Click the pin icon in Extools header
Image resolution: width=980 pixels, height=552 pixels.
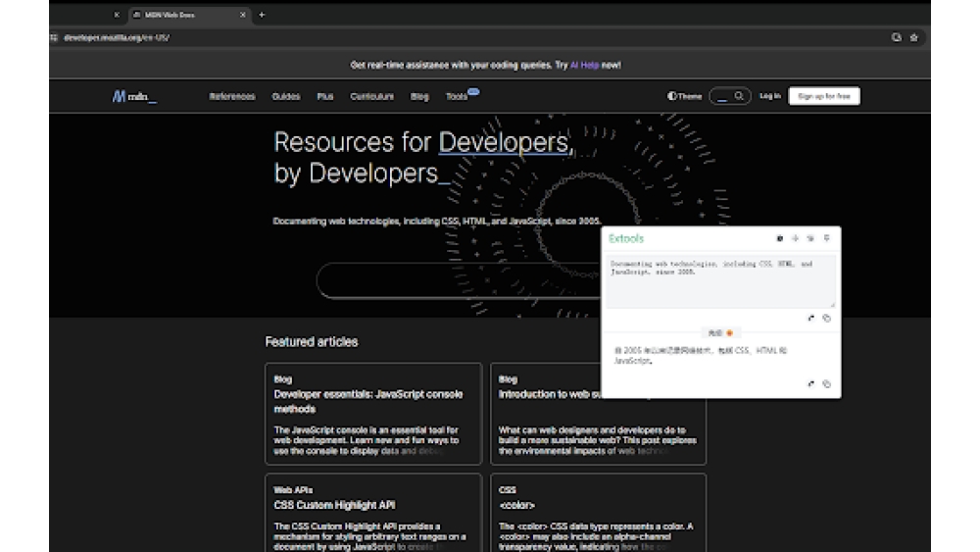[826, 238]
